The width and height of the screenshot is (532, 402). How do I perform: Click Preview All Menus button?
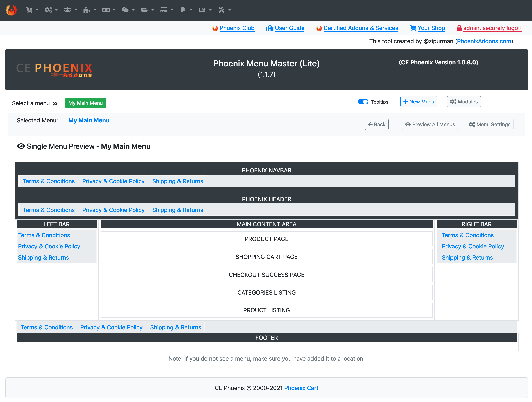430,125
